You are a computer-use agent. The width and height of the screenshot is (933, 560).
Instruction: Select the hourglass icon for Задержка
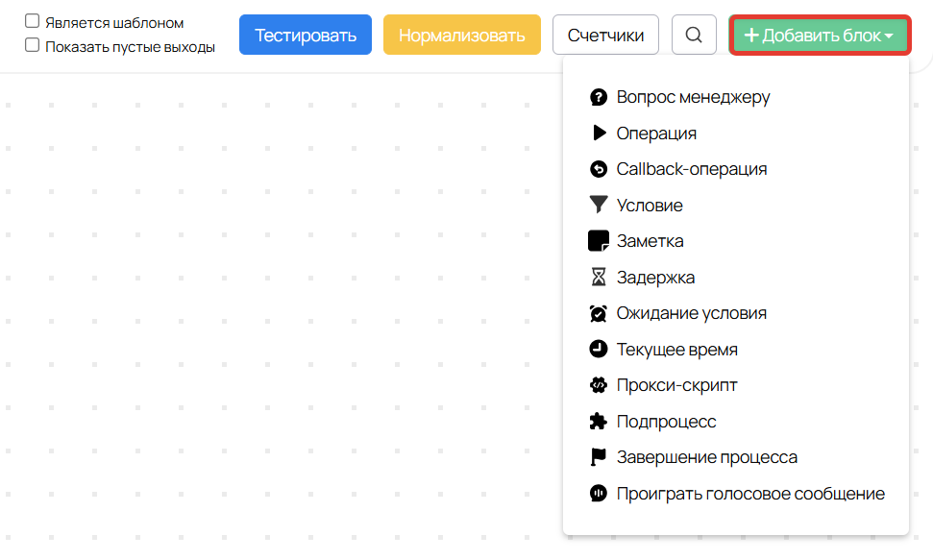598,277
